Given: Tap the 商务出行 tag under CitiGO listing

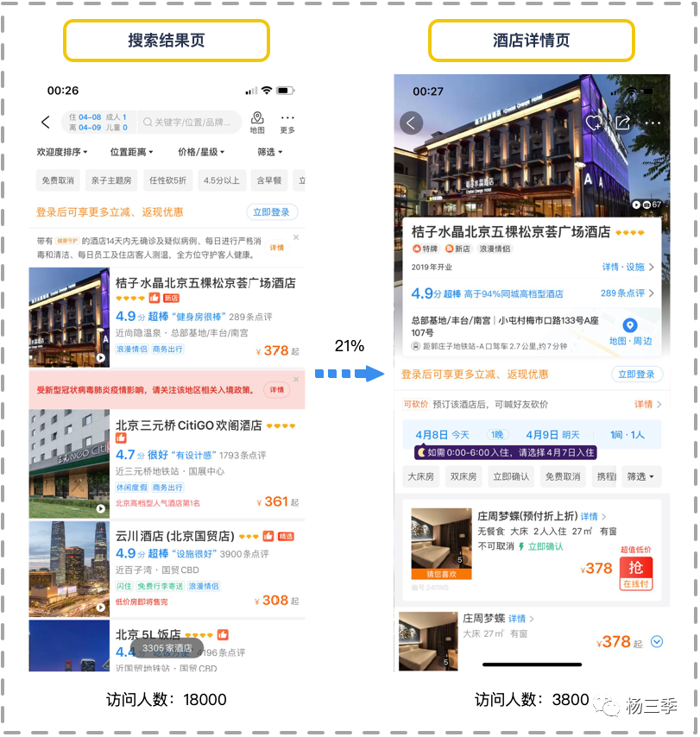Looking at the screenshot, I should (x=167, y=488).
